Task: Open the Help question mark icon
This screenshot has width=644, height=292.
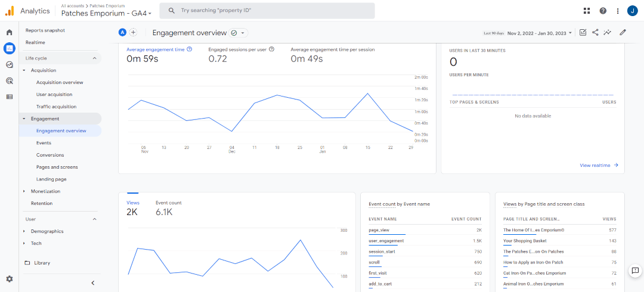Action: pyautogui.click(x=603, y=11)
